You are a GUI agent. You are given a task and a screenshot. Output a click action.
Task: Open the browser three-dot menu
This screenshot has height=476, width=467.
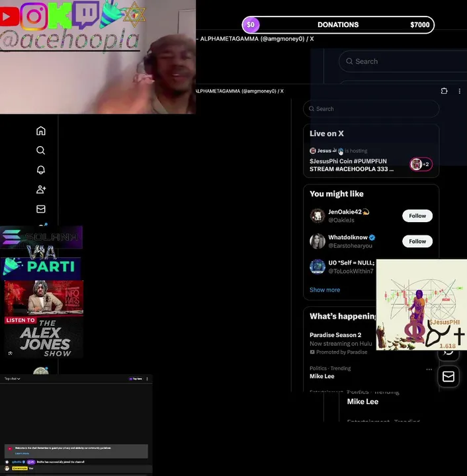tap(460, 91)
